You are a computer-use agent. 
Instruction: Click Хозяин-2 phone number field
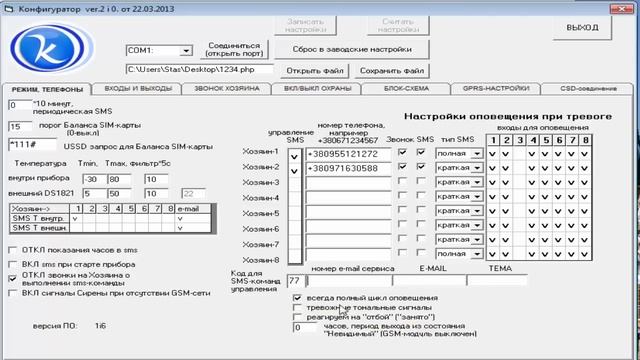click(x=348, y=169)
